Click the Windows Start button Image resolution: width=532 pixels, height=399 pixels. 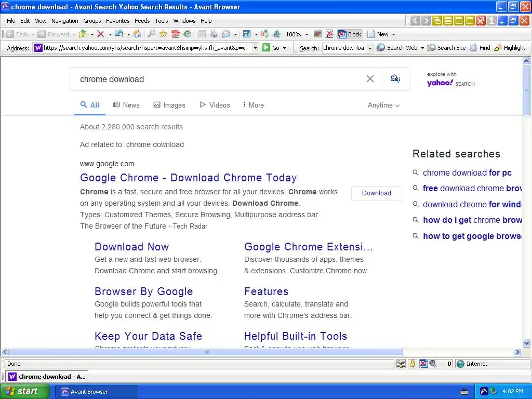[x=25, y=392]
